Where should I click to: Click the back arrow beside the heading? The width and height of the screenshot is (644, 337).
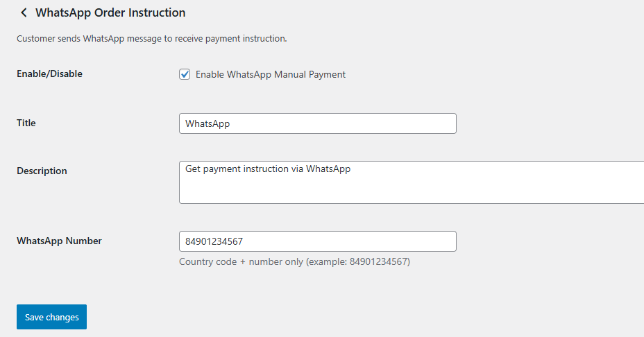coord(24,12)
